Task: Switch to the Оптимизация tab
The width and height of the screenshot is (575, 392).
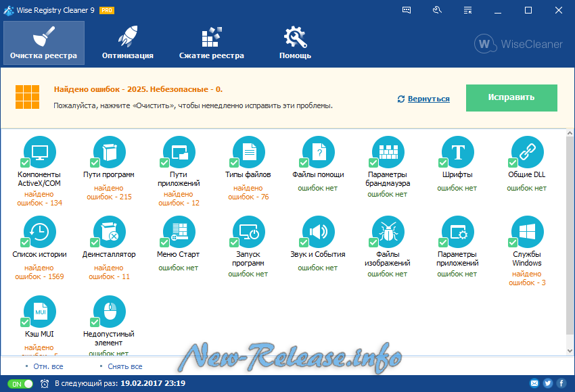Action: click(x=128, y=43)
